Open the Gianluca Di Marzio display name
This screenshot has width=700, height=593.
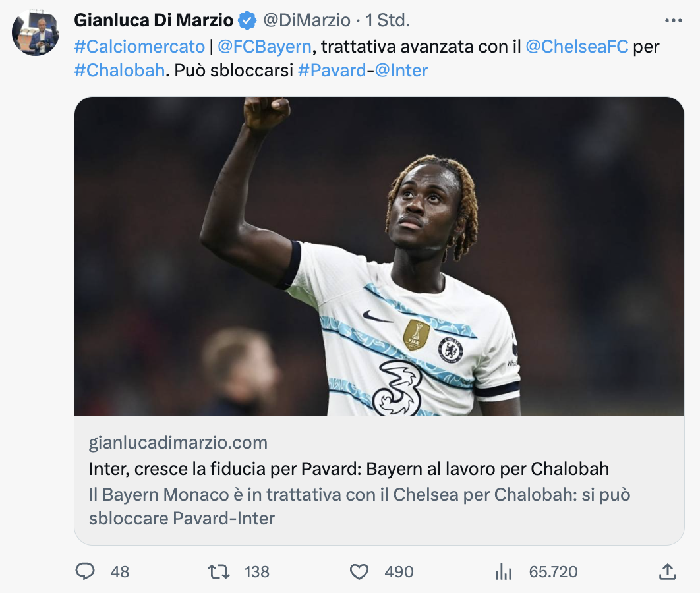pos(154,20)
